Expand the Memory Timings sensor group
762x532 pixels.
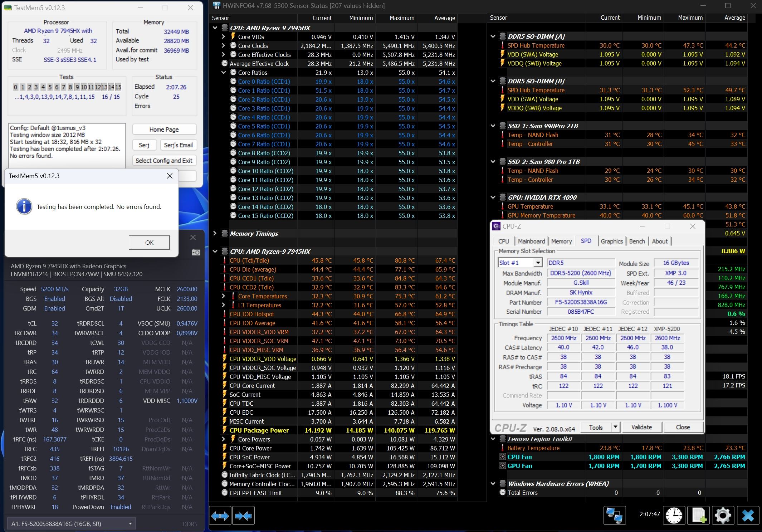coord(215,233)
